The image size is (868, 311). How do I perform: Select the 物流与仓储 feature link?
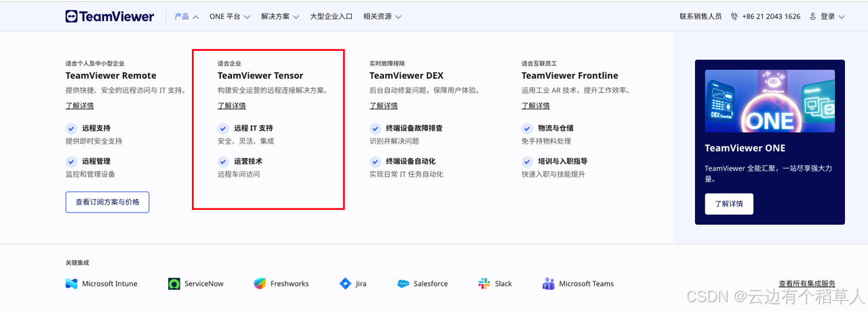555,128
